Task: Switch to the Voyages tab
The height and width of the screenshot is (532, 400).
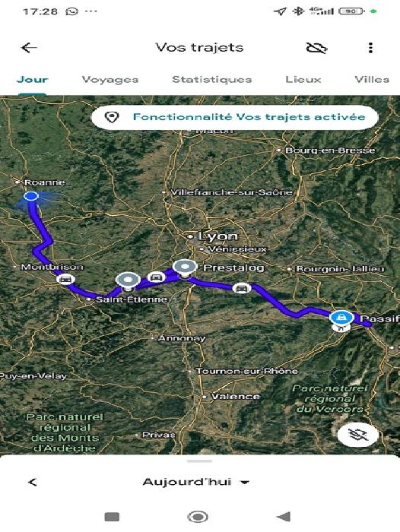Action: pos(110,79)
